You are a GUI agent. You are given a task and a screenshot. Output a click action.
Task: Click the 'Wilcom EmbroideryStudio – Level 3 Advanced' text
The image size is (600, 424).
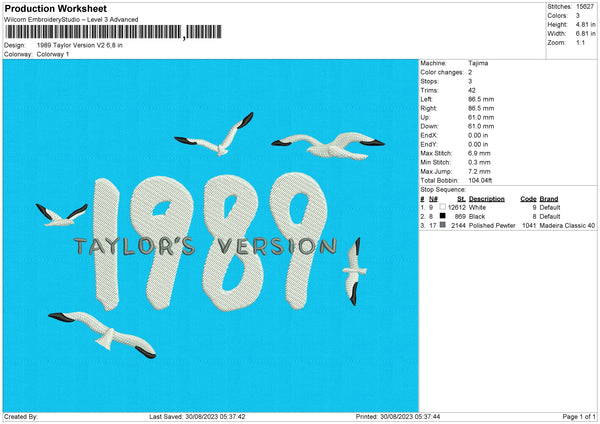[71, 20]
